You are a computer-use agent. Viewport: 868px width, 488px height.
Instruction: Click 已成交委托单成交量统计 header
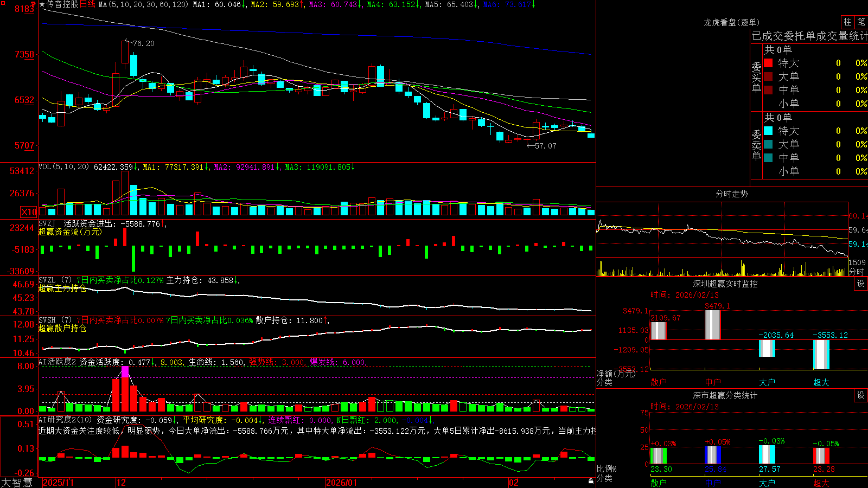pyautogui.click(x=809, y=36)
